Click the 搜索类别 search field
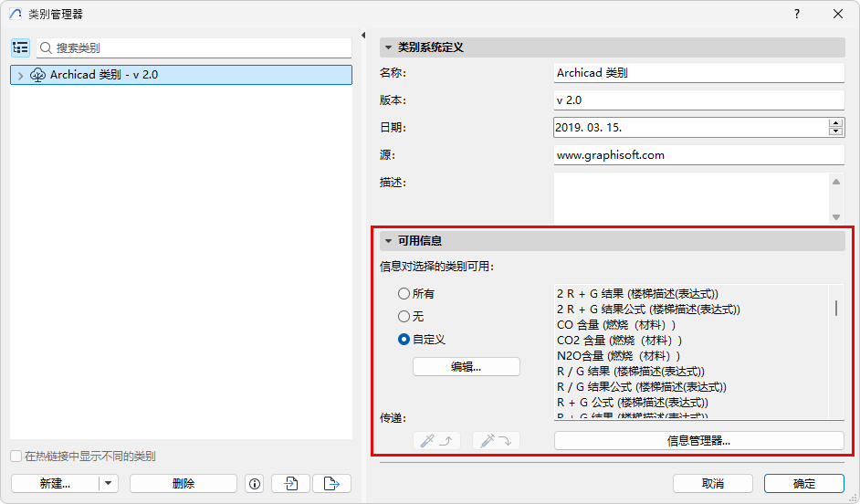Image resolution: width=860 pixels, height=504 pixels. point(194,47)
